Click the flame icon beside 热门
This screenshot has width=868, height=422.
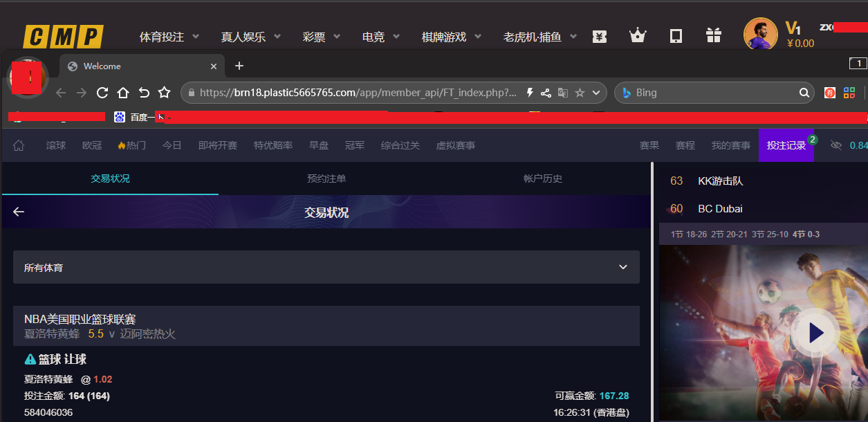(x=120, y=145)
